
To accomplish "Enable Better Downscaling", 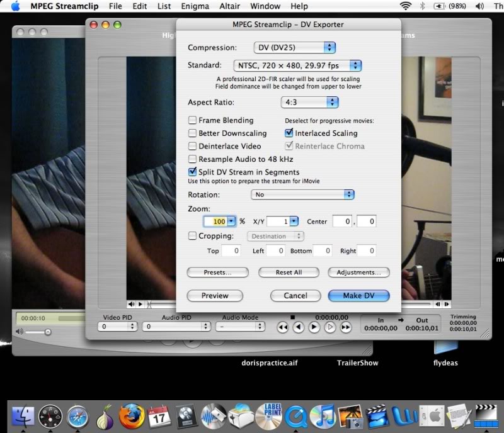I will tap(192, 133).
